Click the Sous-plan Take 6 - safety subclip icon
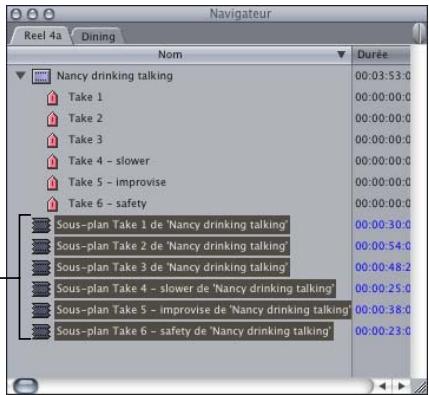429x395 pixels. 41,331
